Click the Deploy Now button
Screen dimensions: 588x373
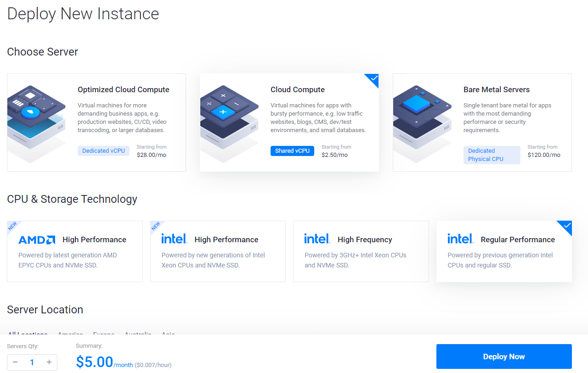504,356
